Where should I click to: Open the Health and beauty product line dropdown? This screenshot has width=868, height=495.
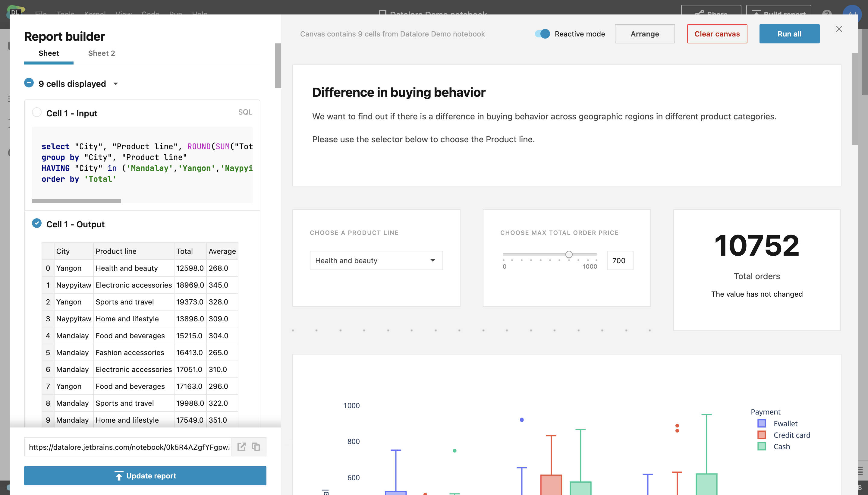[x=376, y=260]
